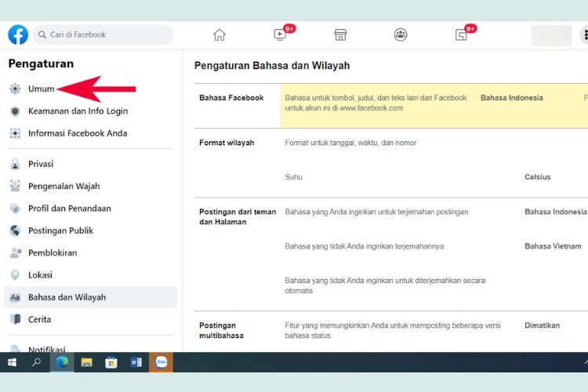Click shield icon for Keamanan dan Info Login
This screenshot has height=392, width=588.
coord(15,111)
